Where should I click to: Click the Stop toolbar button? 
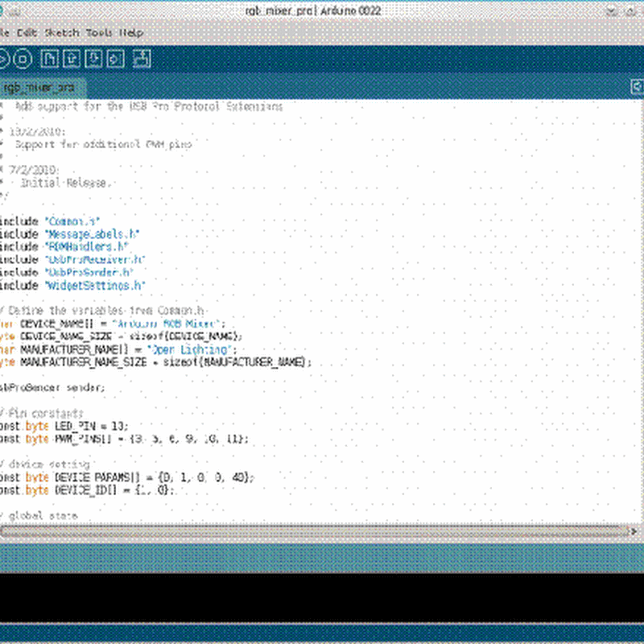tap(23, 59)
